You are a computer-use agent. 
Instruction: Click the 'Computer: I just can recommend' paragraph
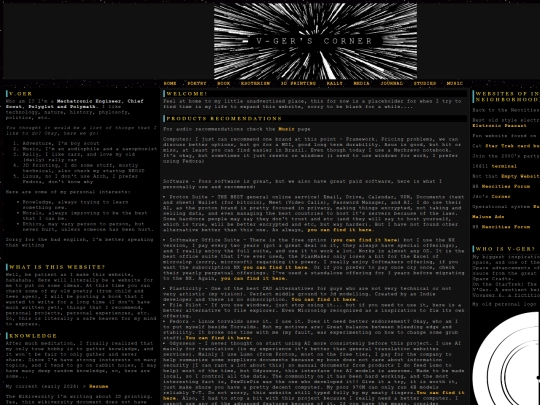[312, 150]
